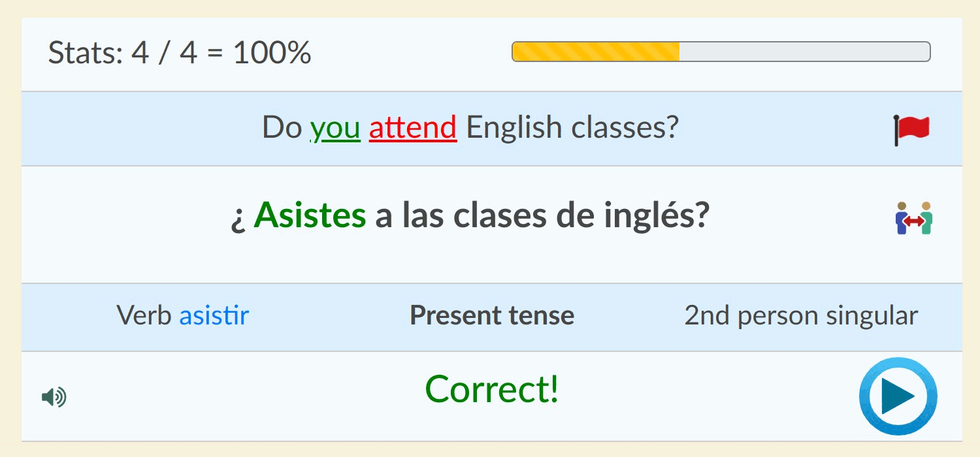Screen dimensions: 980x457
Task: Click the yellow progress bar
Action: pyautogui.click(x=596, y=50)
